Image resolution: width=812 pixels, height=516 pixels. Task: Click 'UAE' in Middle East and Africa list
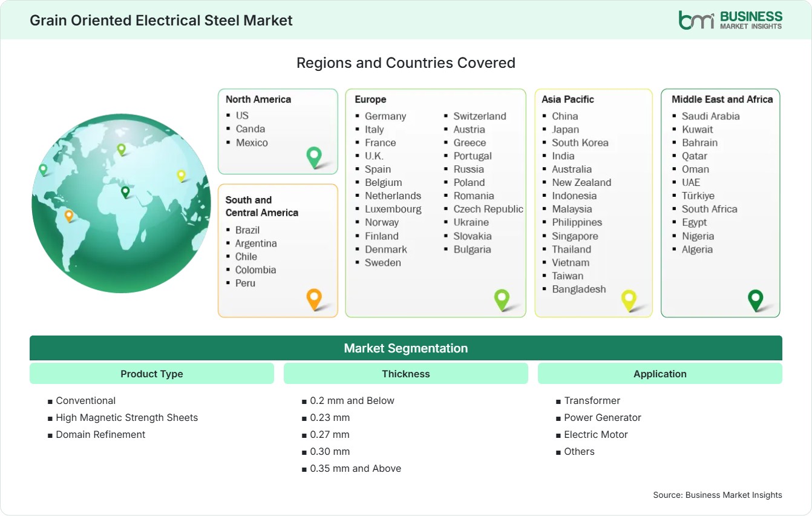click(691, 182)
